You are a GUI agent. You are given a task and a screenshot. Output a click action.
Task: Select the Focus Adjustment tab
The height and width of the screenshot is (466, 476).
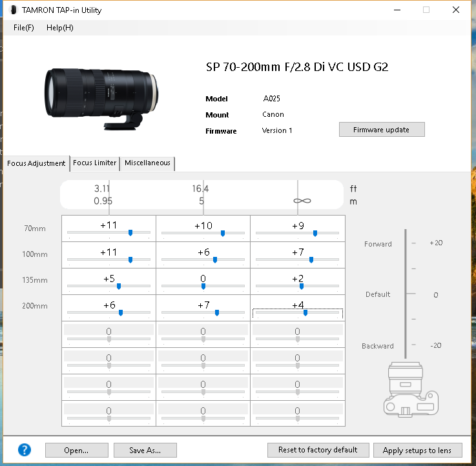(x=36, y=163)
